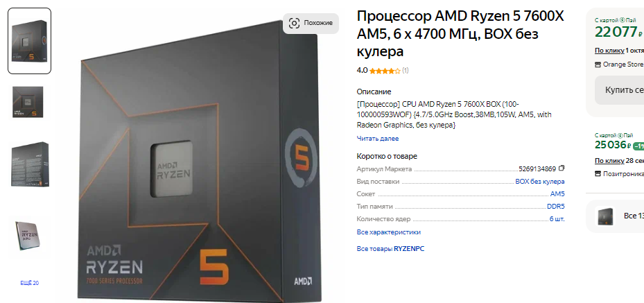
Task: Open the BOX без кулера attribute link
Action: pyautogui.click(x=540, y=182)
